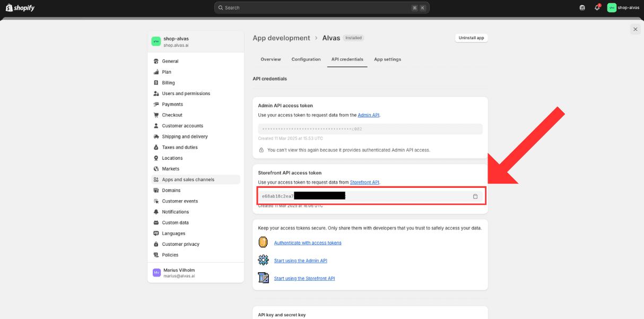Screen dimensions: 644x319
Task: Click the Shopify logo in the top bar
Action: pyautogui.click(x=20, y=7)
